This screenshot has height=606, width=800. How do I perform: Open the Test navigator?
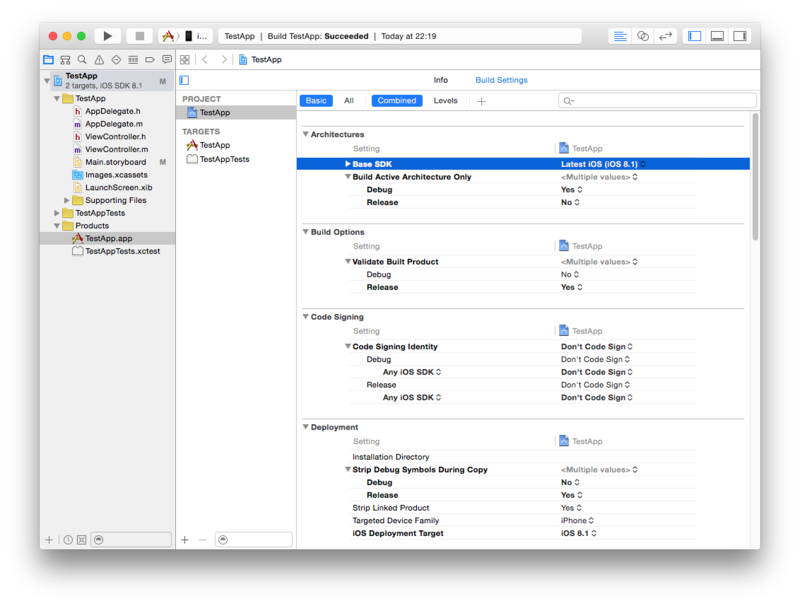pos(116,60)
